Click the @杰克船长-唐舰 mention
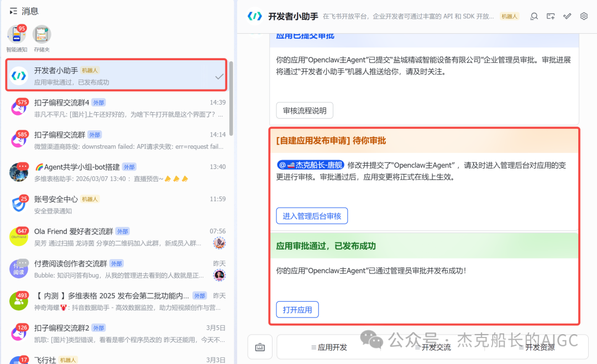Screen dimensions: 597x364 [311, 165]
